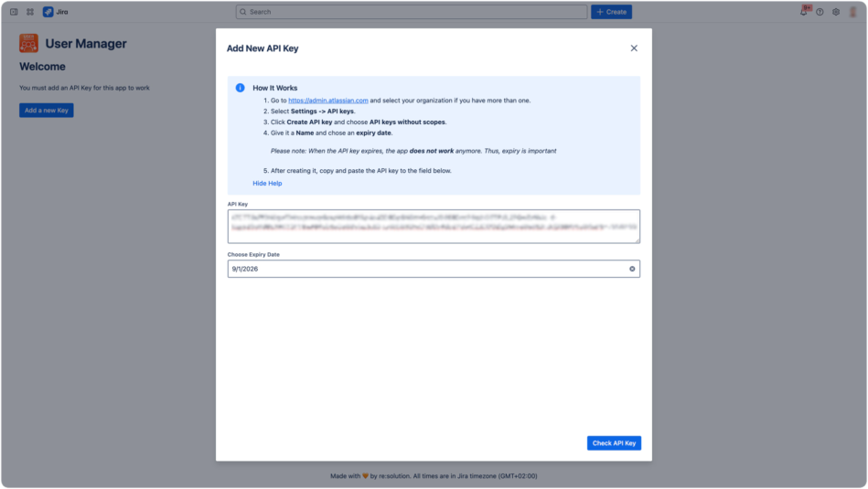Image resolution: width=868 pixels, height=489 pixels.
Task: Click the Search field in the top bar
Action: pos(412,12)
